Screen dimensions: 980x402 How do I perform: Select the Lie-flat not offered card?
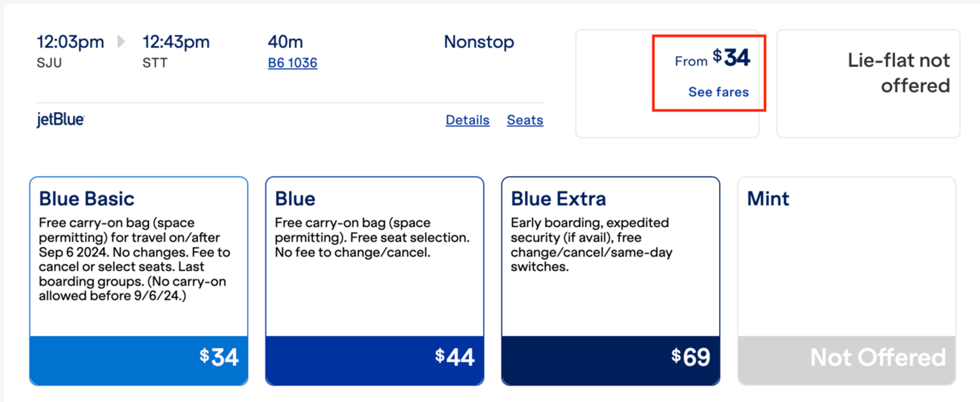click(868, 84)
